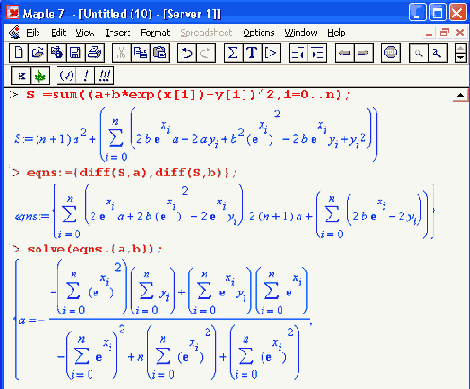470x389 pixels.
Task: Click the worksheet scrollbar up arrow
Action: (461, 95)
